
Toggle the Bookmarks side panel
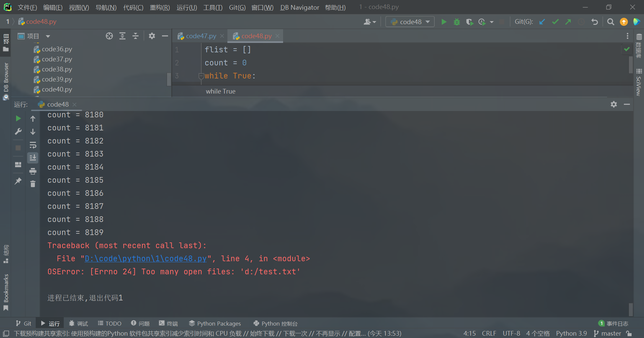tap(6, 292)
